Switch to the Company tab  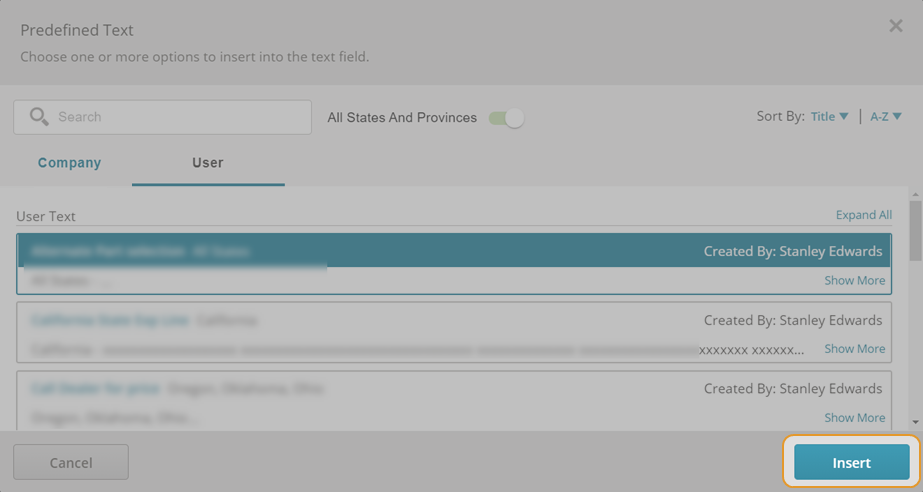pyautogui.click(x=69, y=162)
